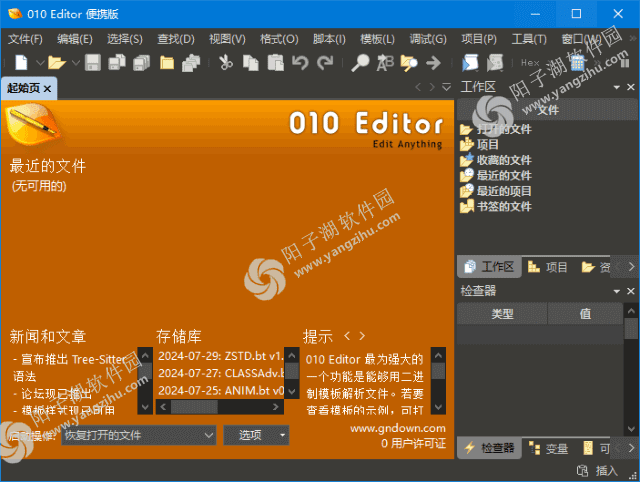The height and width of the screenshot is (482, 640).
Task: Click the Save floppy disk icon
Action: click(x=93, y=63)
